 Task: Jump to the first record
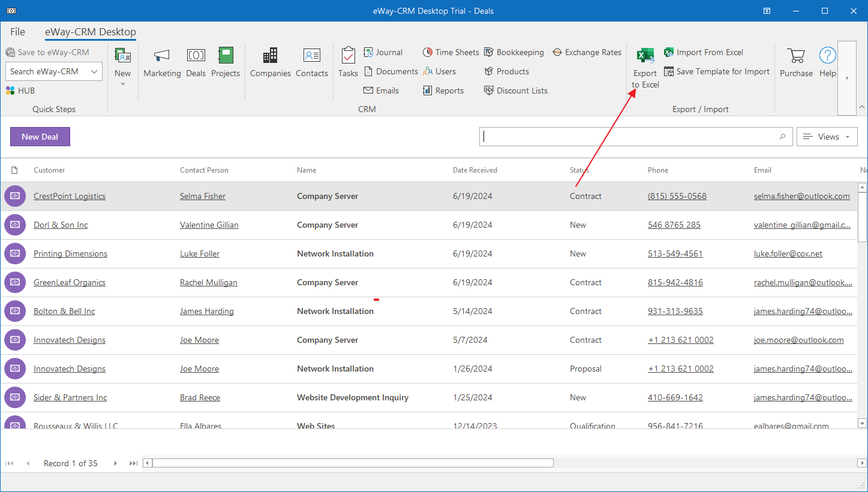9,463
